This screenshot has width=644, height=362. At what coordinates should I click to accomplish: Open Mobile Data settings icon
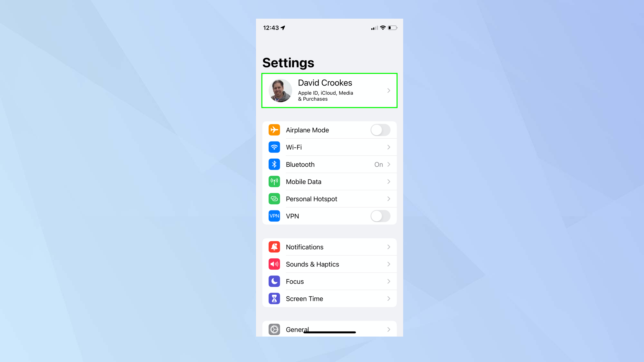coord(275,182)
